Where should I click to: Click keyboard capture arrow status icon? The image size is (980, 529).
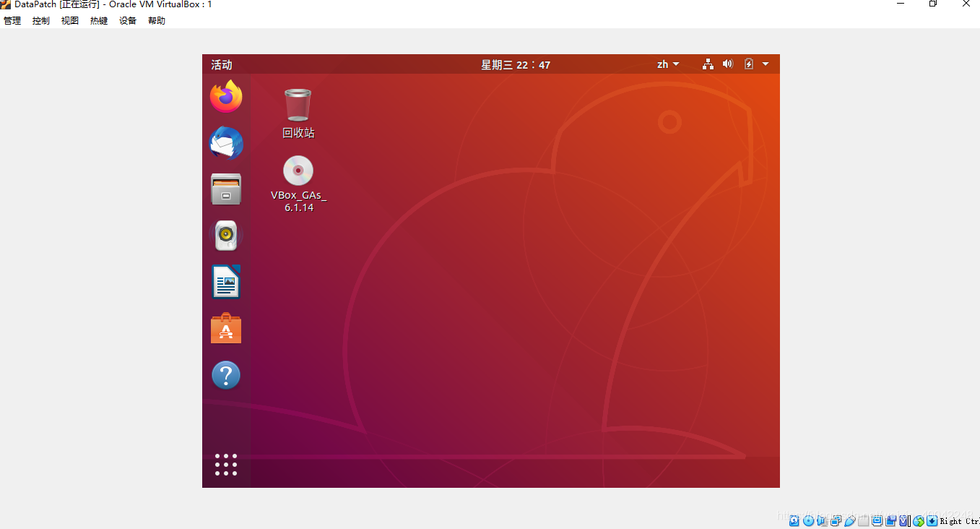click(x=932, y=520)
